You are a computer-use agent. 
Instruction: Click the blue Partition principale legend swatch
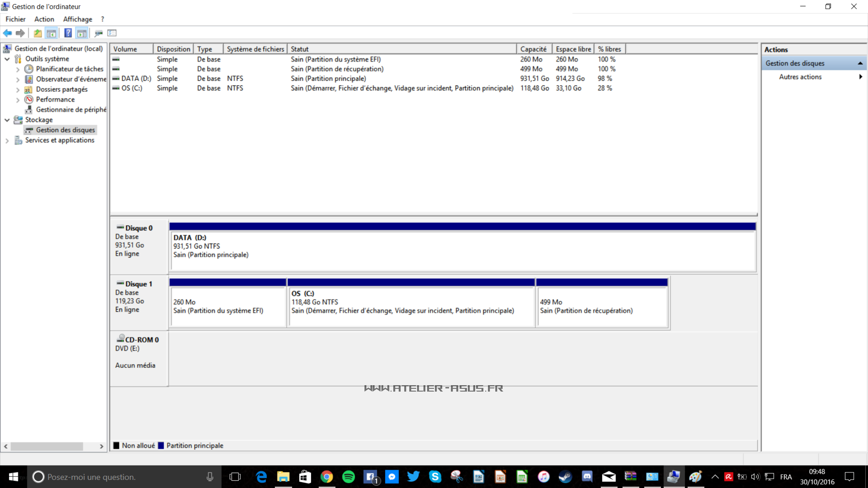(161, 446)
